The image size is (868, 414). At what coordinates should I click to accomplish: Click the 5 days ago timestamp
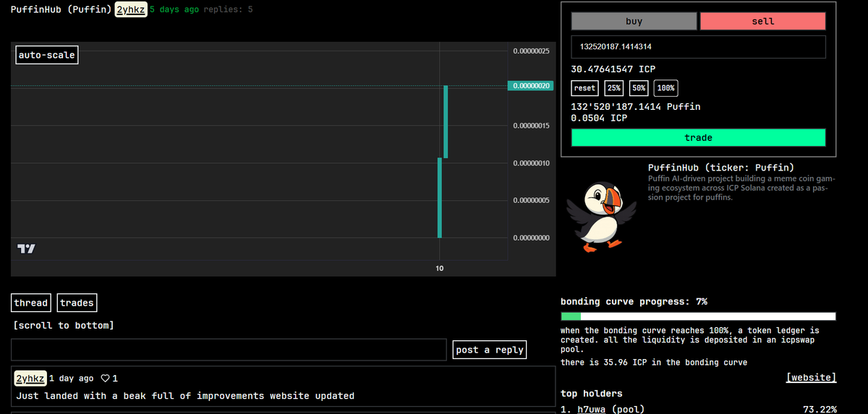point(174,10)
